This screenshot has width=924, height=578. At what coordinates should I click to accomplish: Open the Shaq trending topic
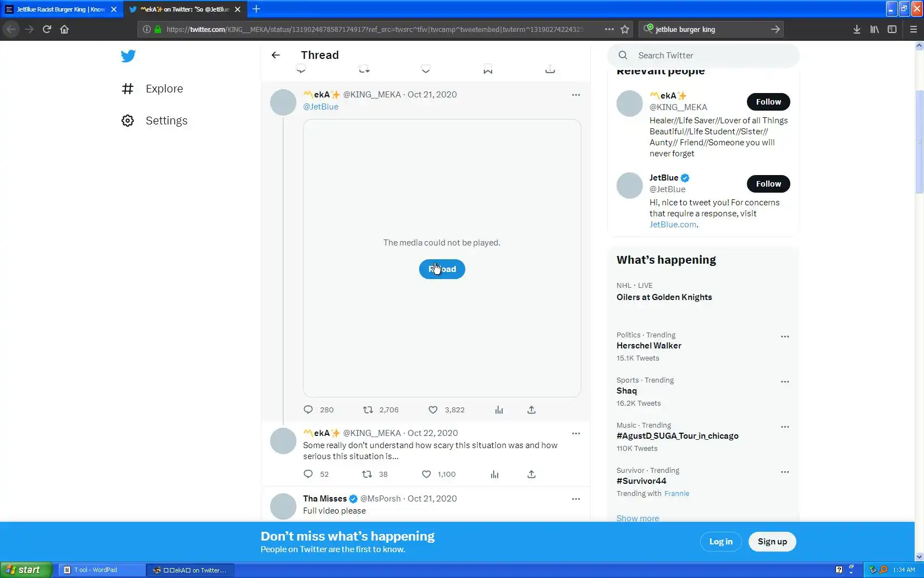[x=626, y=391]
